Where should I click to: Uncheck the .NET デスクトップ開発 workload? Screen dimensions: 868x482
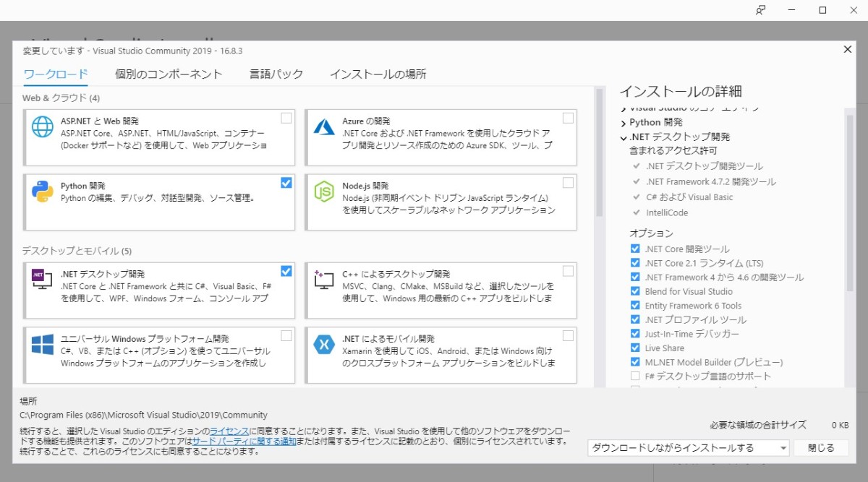[286, 271]
